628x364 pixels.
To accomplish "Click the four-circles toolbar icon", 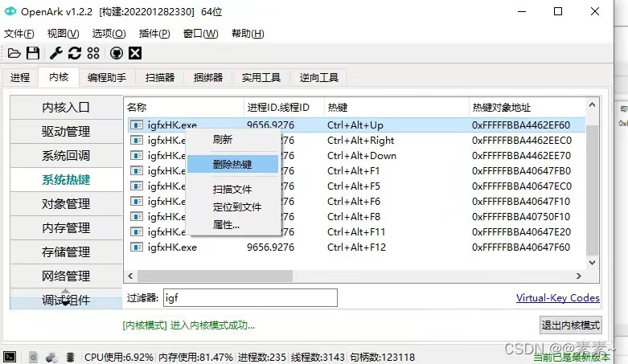I will click(x=93, y=53).
